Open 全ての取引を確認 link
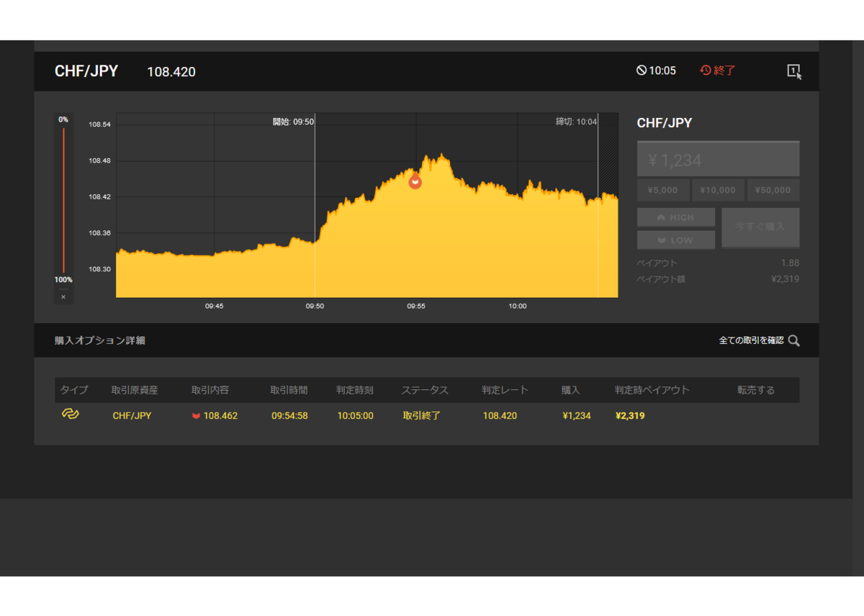The width and height of the screenshot is (864, 616). coord(751,340)
